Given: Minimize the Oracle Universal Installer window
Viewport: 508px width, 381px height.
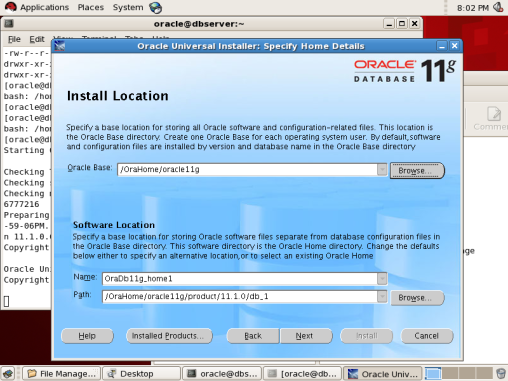Looking at the screenshot, I should tap(442, 46).
